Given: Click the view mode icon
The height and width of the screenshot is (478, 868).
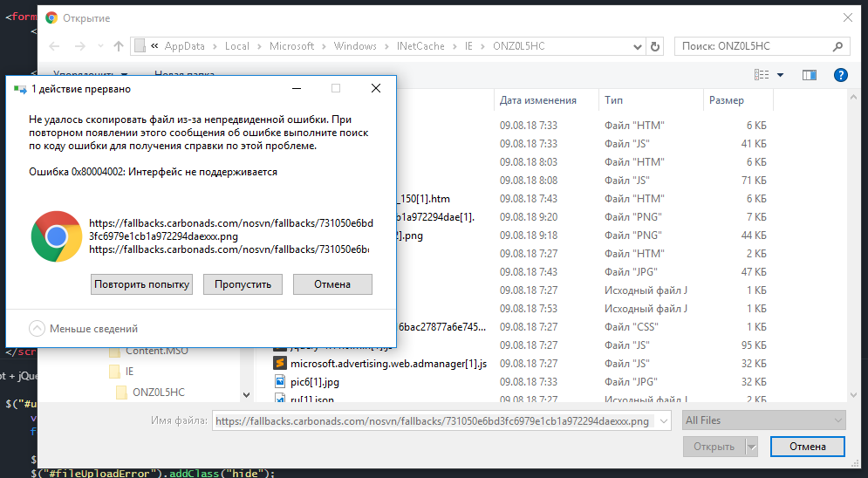Looking at the screenshot, I should pos(762,76).
